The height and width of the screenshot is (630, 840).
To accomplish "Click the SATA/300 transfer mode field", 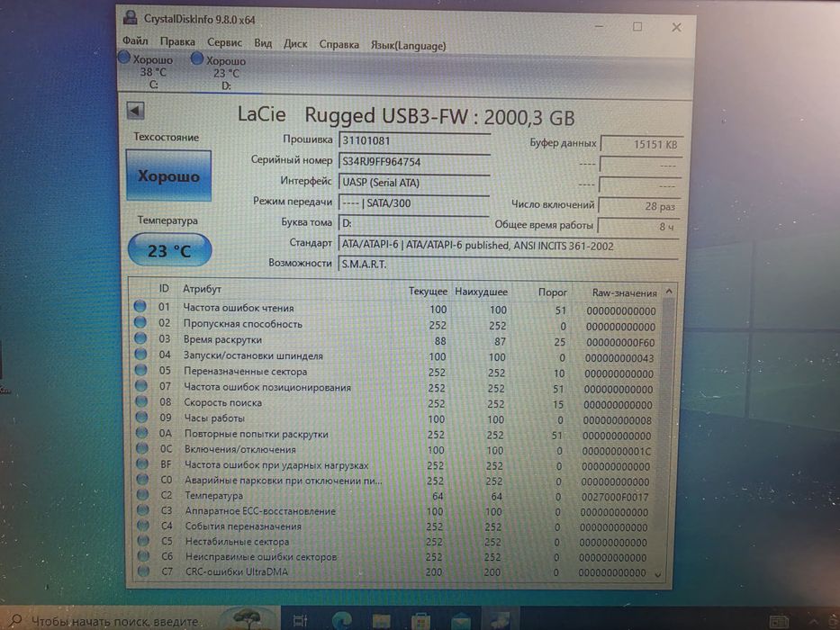I will click(x=414, y=203).
